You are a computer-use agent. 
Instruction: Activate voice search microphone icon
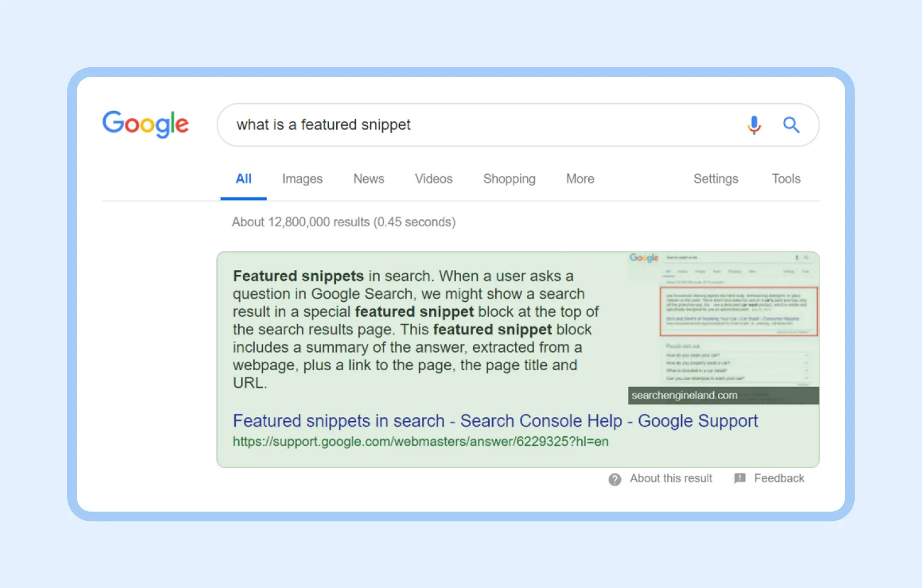point(754,125)
